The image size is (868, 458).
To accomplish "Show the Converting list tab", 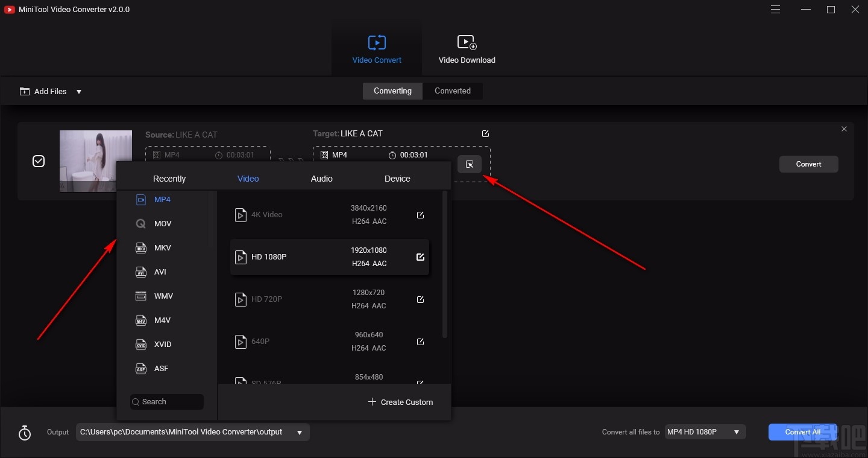I will (392, 91).
